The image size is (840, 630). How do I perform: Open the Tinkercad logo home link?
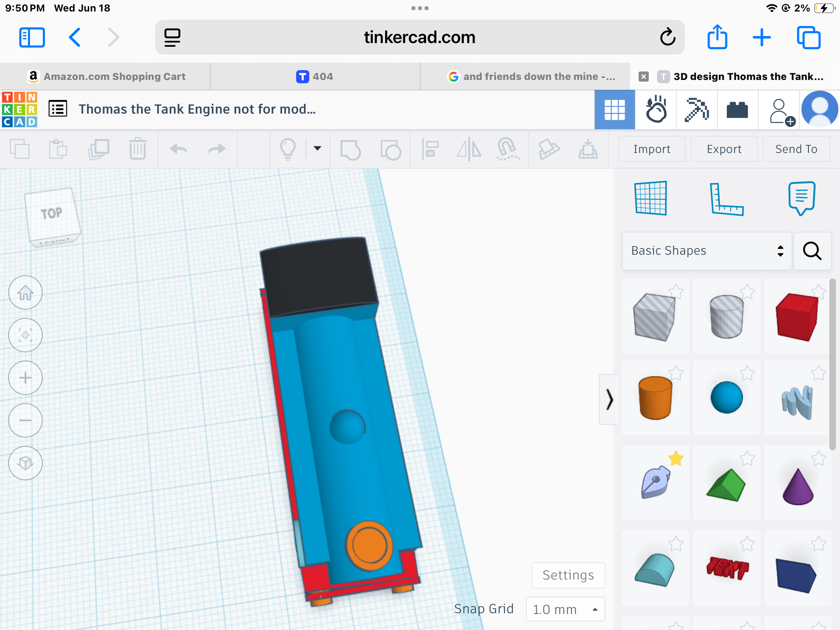point(20,110)
